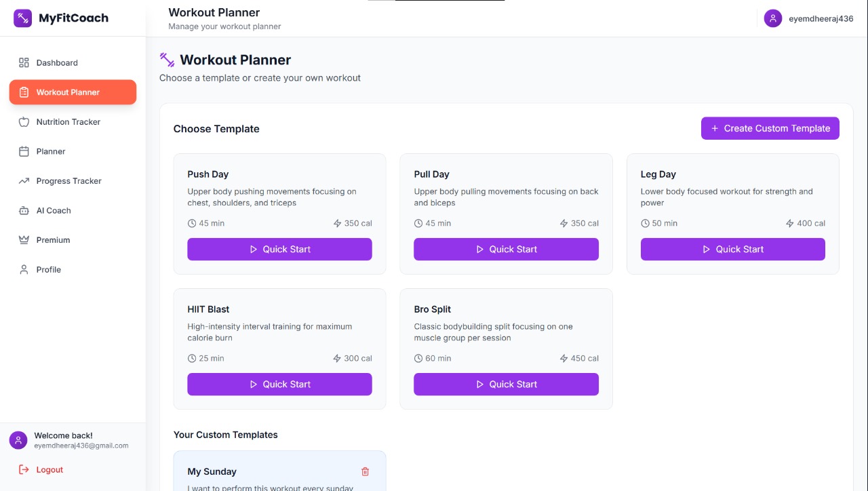Quick Start the HIIT Blast workout

(x=279, y=384)
